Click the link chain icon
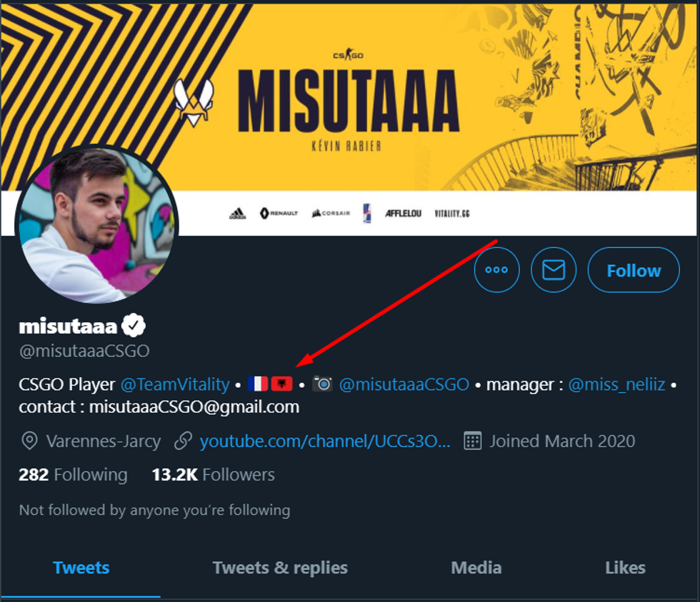700x602 pixels. point(184,441)
